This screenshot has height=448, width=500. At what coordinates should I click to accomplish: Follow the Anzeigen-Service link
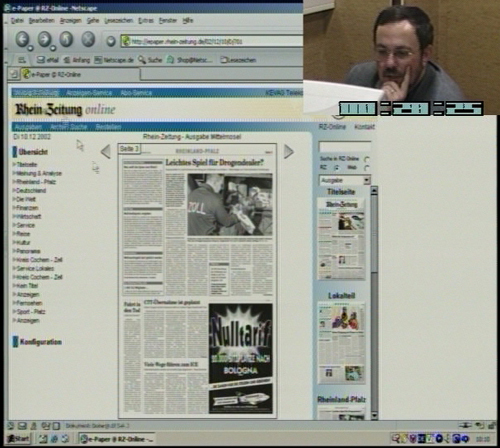tap(89, 93)
